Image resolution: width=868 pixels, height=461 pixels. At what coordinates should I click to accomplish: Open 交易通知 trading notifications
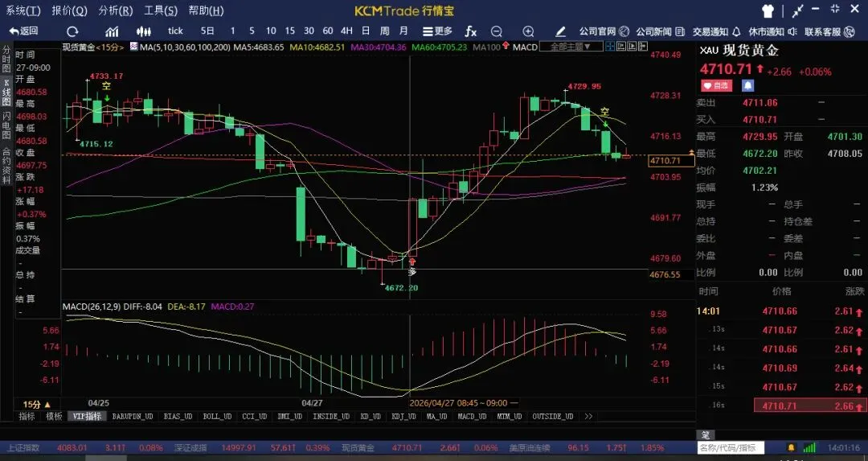coord(716,31)
